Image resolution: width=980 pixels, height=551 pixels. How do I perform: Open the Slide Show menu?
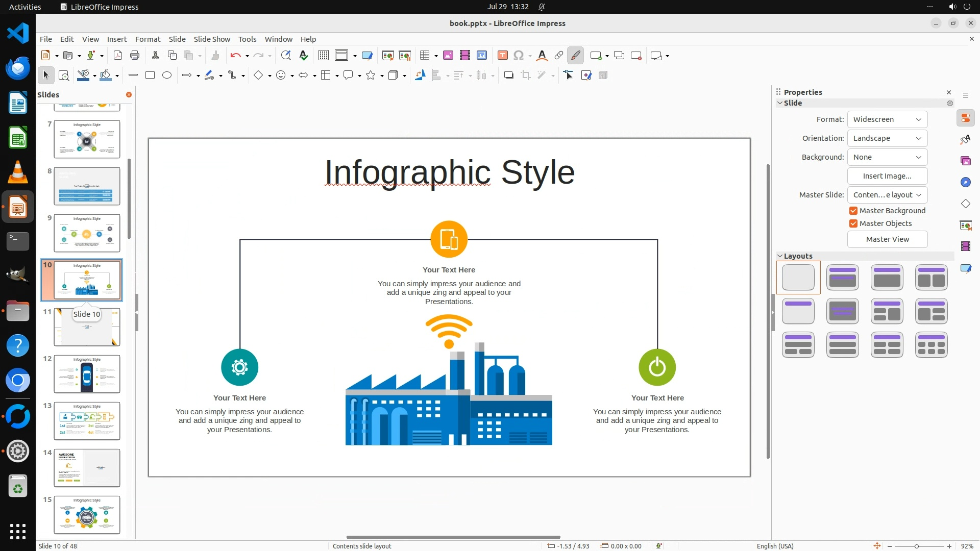tap(212, 39)
